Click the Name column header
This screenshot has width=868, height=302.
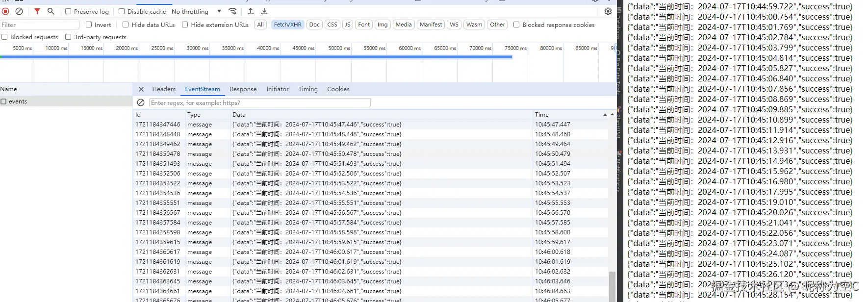coord(66,89)
